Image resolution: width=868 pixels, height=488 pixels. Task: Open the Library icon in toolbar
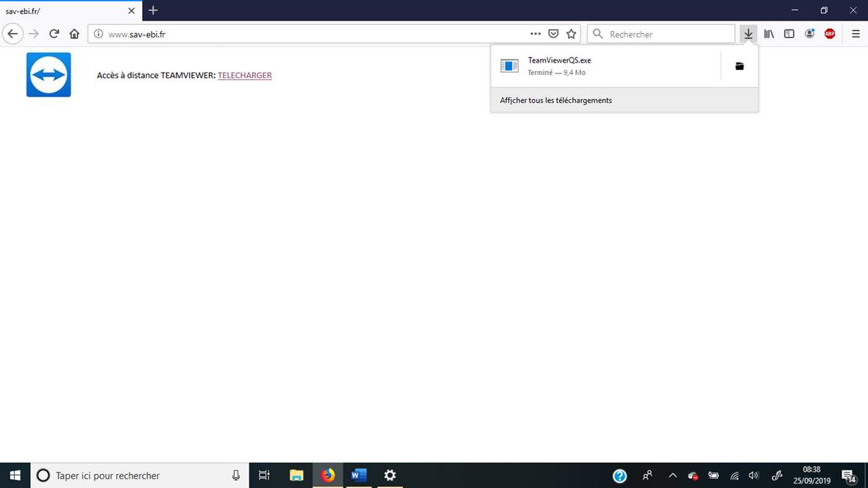(769, 34)
